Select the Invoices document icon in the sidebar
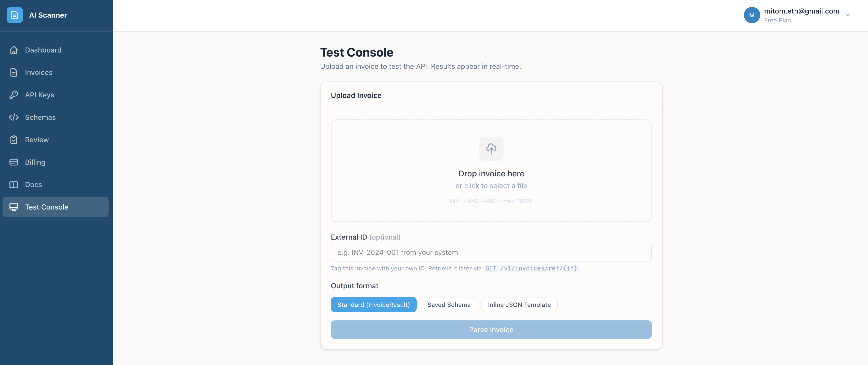Image resolution: width=868 pixels, height=365 pixels. coord(14,72)
